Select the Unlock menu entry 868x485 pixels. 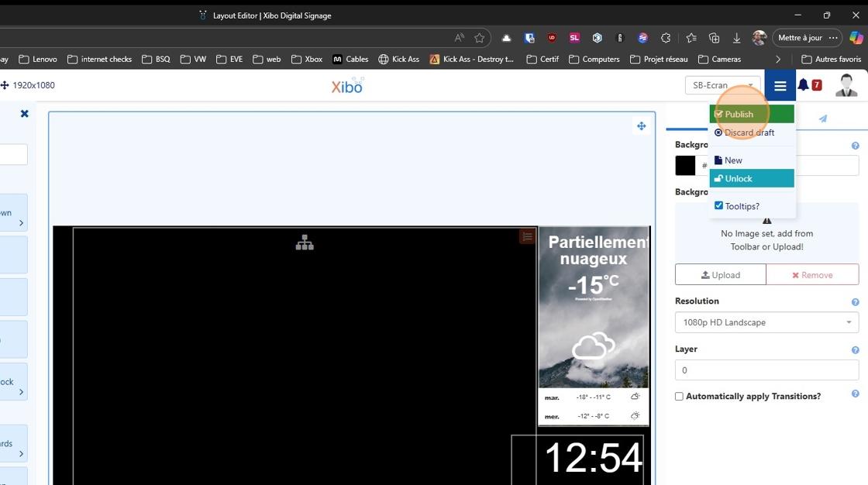752,178
